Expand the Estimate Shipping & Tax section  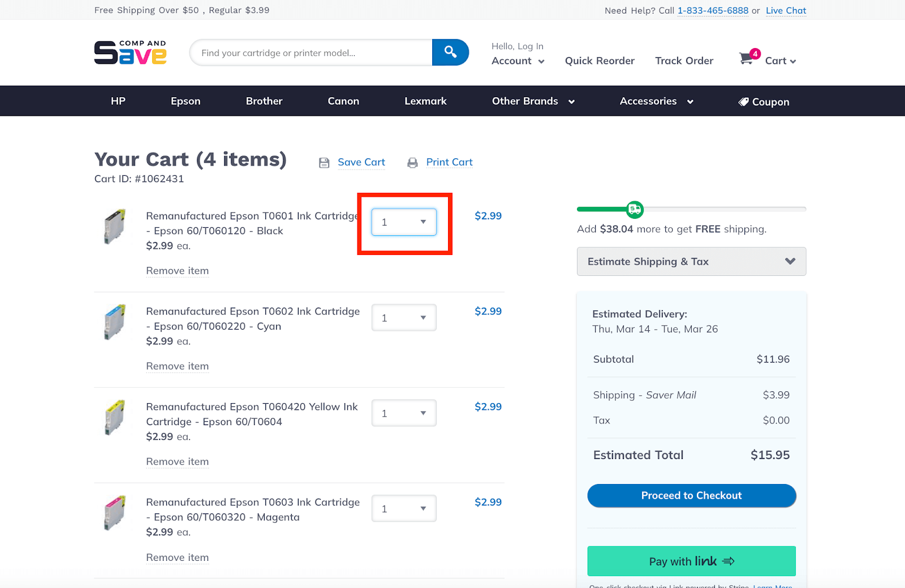click(x=691, y=261)
